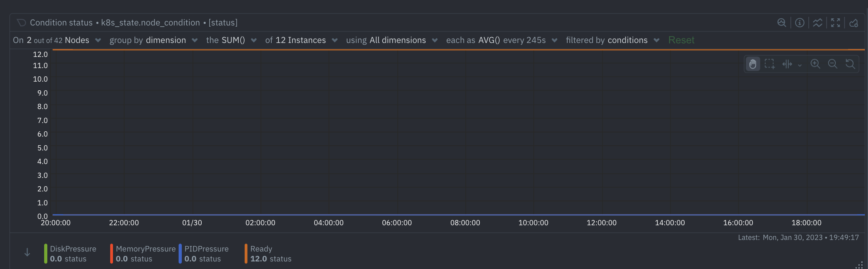The width and height of the screenshot is (868, 269).
Task: Click green DiskPressure color bar
Action: (x=46, y=253)
